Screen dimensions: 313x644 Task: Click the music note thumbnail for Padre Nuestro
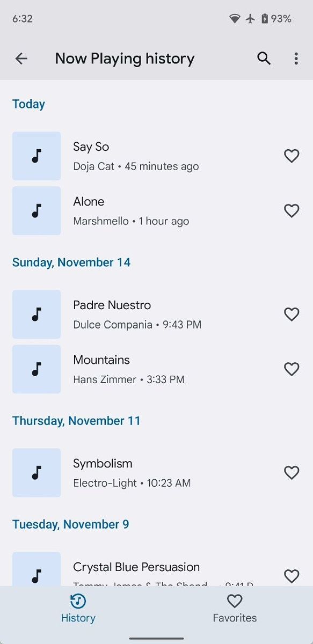pos(36,314)
